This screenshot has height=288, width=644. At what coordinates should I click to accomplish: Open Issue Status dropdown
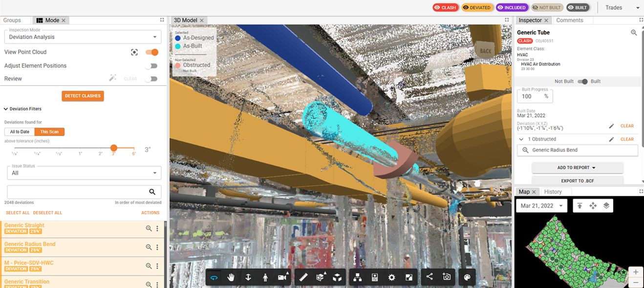[84, 172]
